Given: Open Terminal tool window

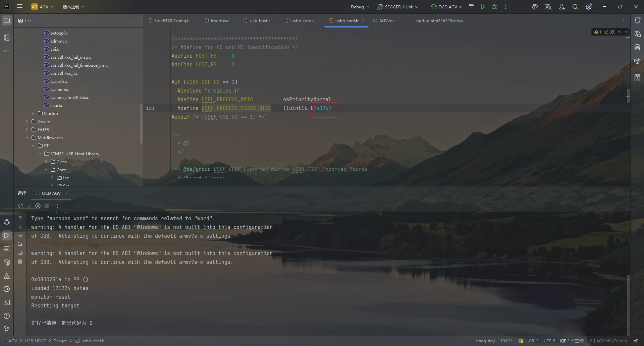Looking at the screenshot, I should 7,302.
